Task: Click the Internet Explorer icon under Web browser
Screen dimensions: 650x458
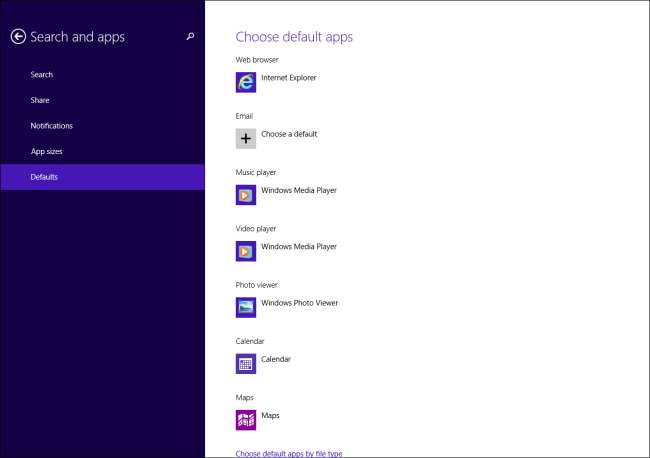Action: click(x=246, y=82)
